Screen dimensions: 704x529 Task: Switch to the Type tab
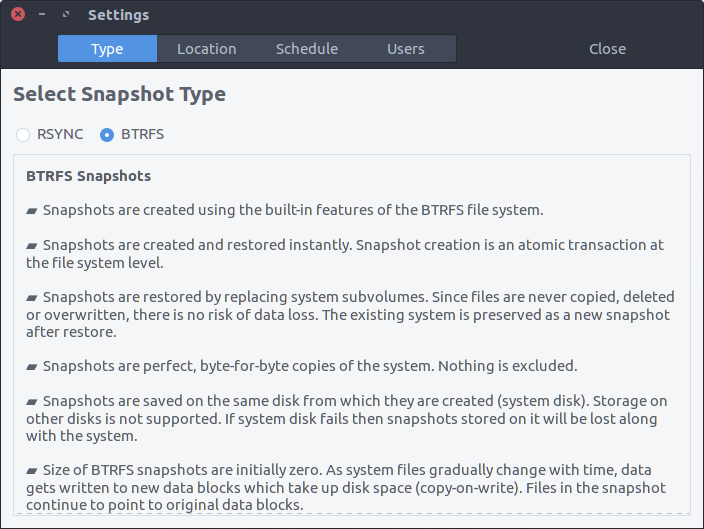click(x=107, y=48)
